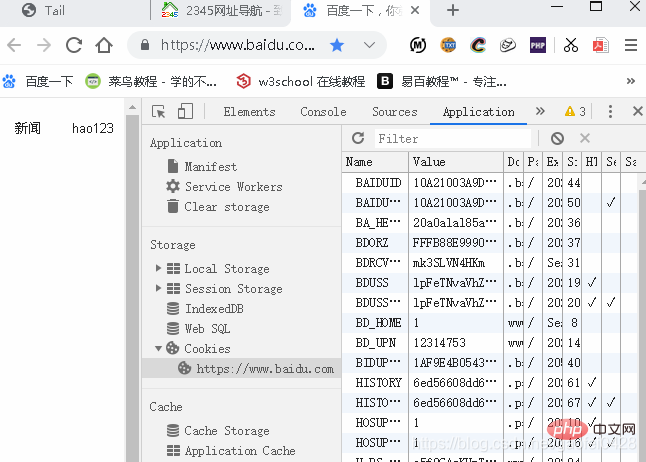The height and width of the screenshot is (462, 646).
Task: Sort cookies by Name column header
Action: (375, 162)
